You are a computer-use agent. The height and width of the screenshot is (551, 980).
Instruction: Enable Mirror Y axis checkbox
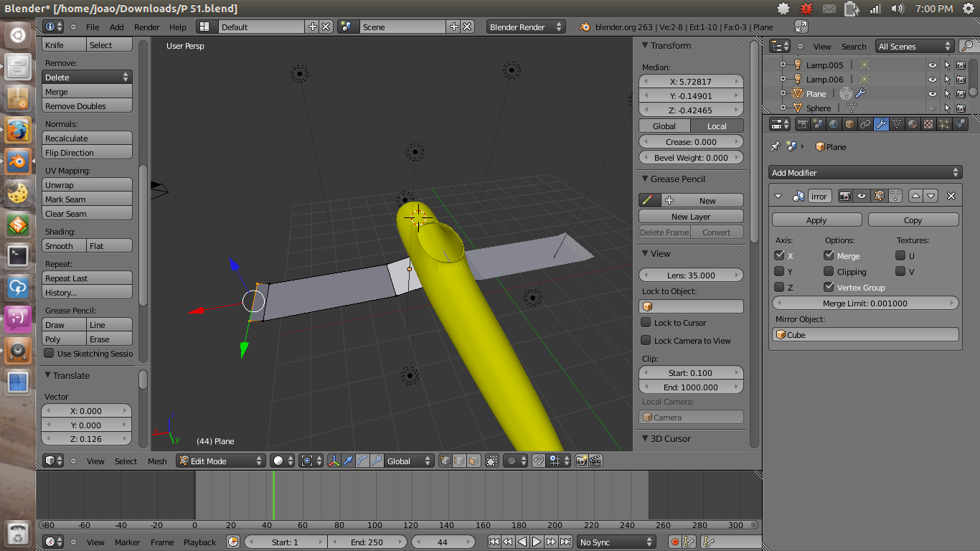[x=779, y=271]
